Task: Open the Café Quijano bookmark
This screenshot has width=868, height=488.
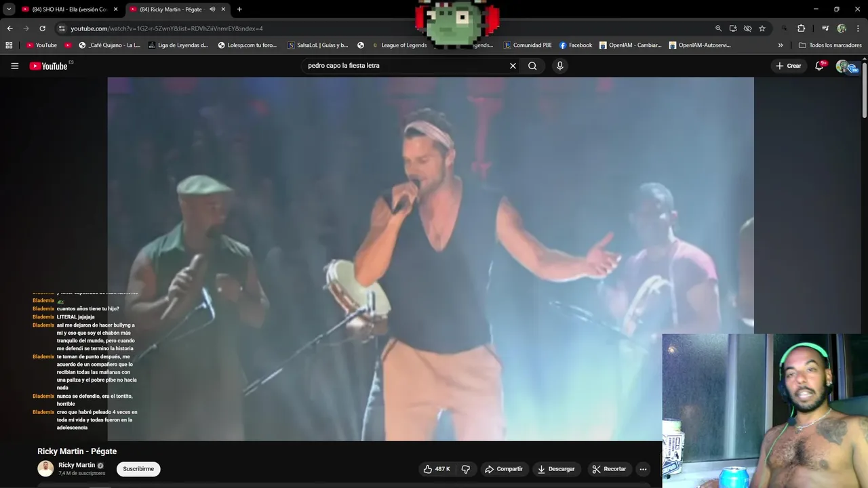Action: 110,45
